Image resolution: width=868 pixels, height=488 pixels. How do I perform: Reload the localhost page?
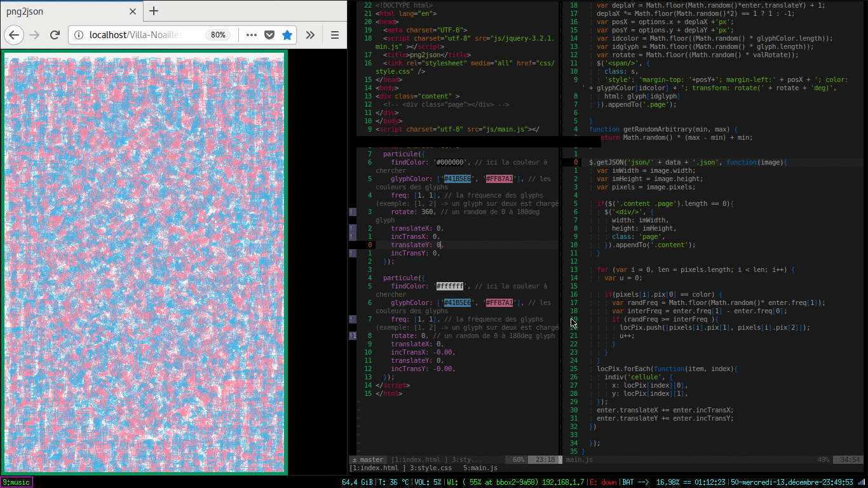pyautogui.click(x=55, y=35)
